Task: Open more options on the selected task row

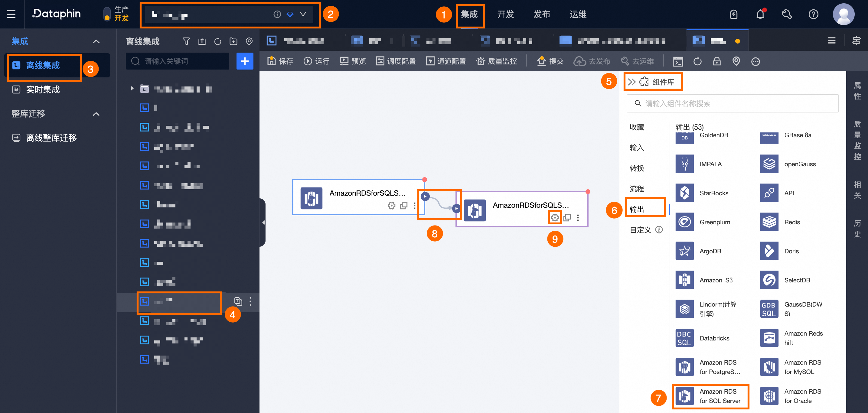Action: coord(250,301)
